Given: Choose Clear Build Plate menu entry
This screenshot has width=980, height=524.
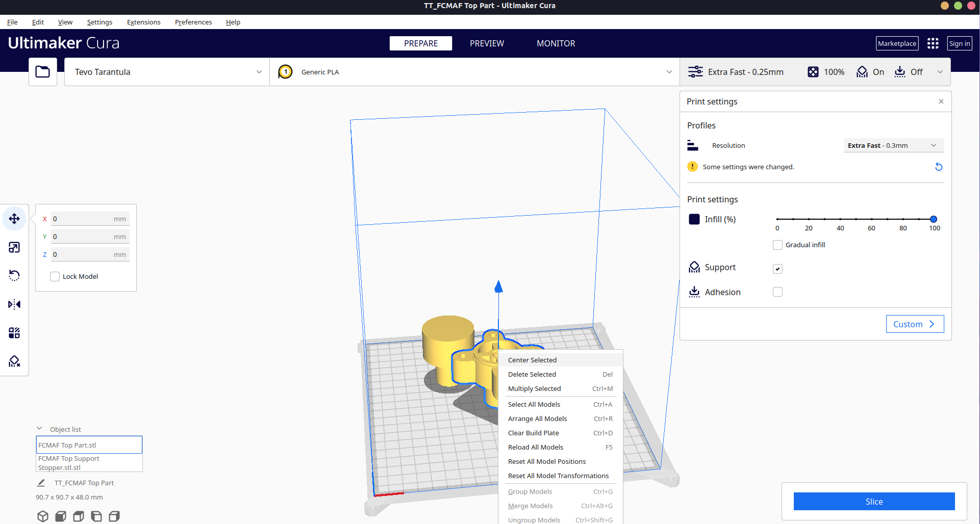Looking at the screenshot, I should [x=561, y=433].
